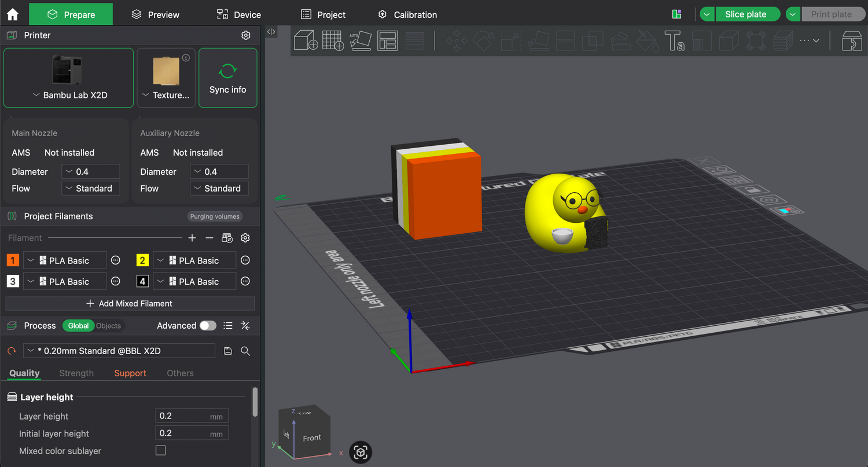
Task: Open the more options button for filament 2
Action: [x=245, y=260]
